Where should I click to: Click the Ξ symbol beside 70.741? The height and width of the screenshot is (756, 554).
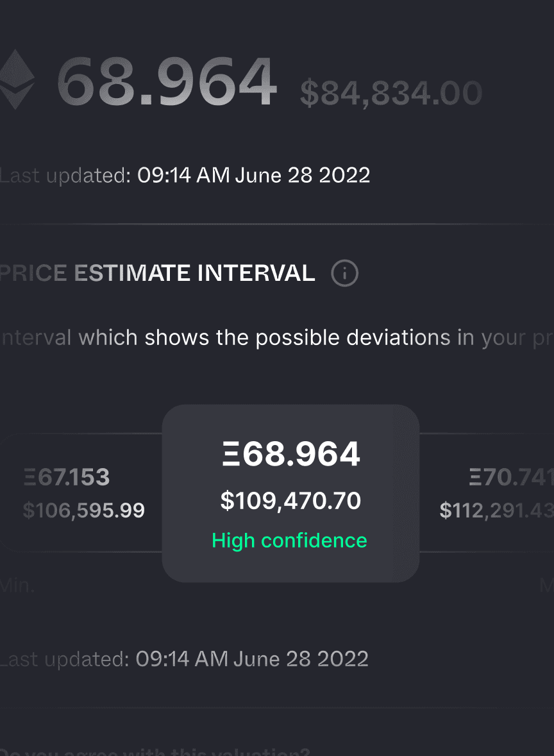tap(475, 477)
